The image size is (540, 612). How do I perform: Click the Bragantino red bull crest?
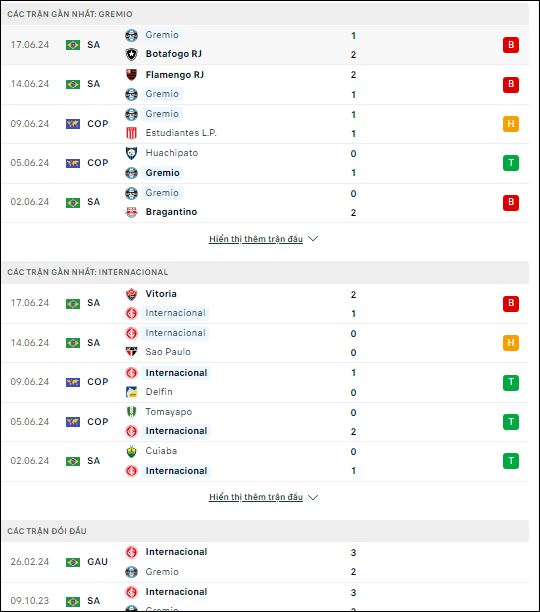coord(131,212)
